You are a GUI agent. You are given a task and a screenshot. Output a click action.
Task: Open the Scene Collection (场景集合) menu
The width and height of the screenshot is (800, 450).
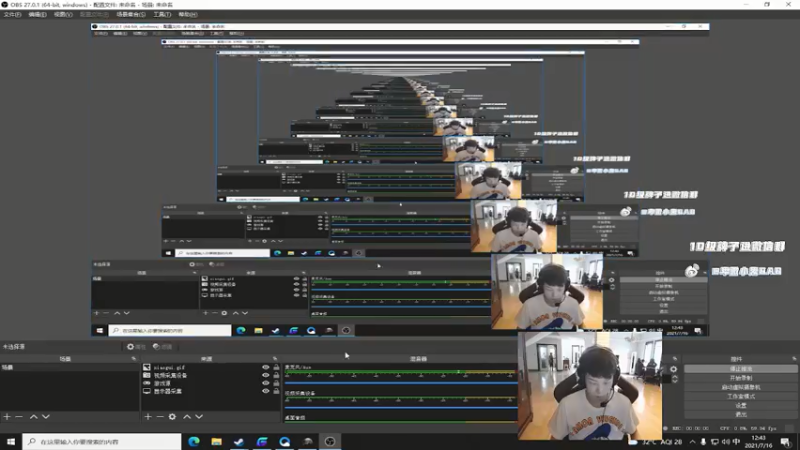tap(131, 14)
